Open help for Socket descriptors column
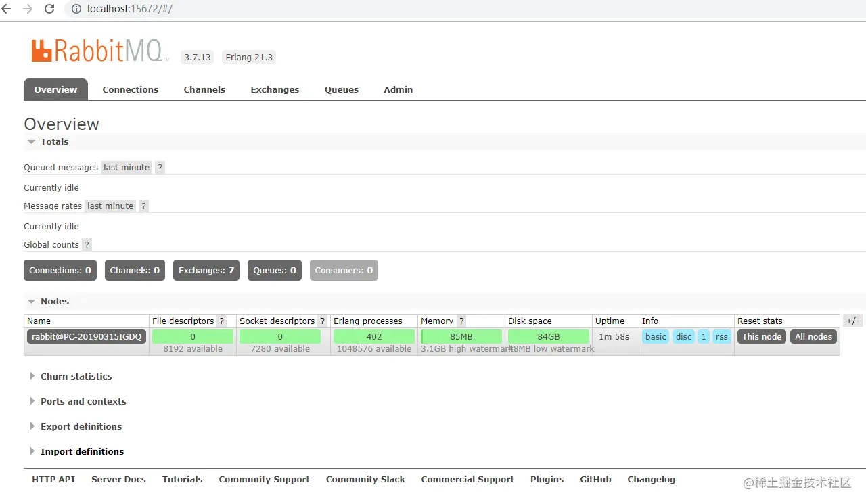 pyautogui.click(x=322, y=321)
